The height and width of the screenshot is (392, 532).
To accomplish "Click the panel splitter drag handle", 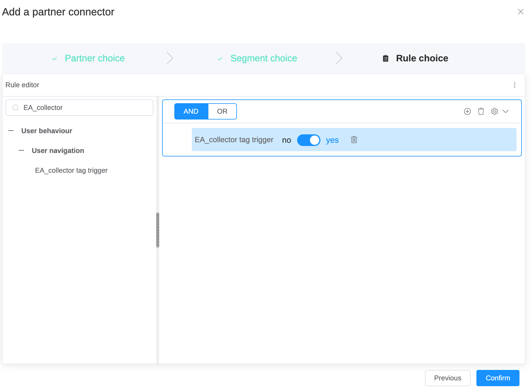I will [158, 230].
